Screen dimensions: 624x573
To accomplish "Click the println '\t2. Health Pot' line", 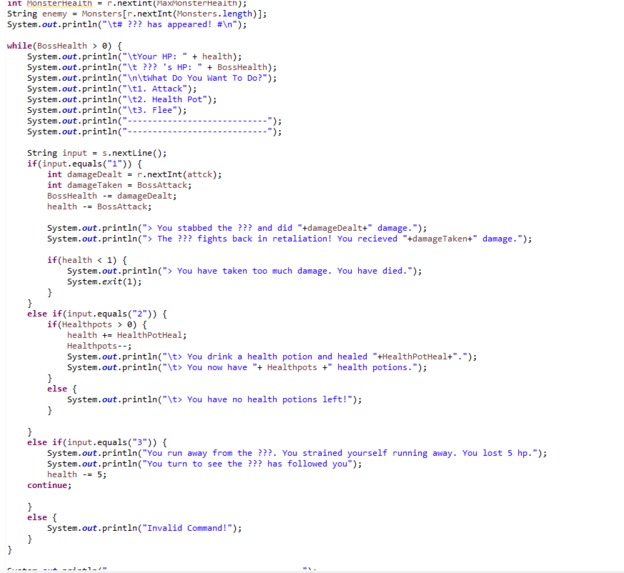I will tap(122, 99).
